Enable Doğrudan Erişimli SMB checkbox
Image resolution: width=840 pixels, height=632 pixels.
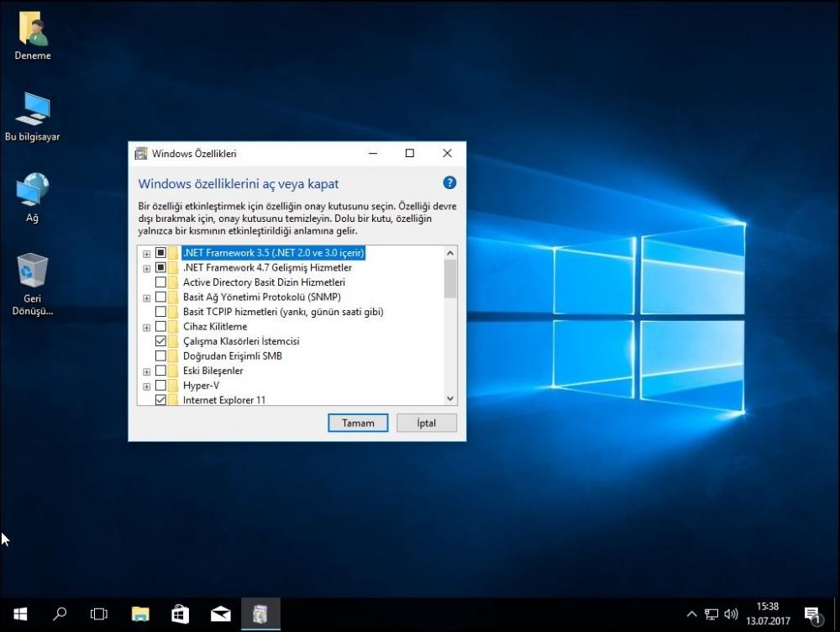(x=160, y=355)
